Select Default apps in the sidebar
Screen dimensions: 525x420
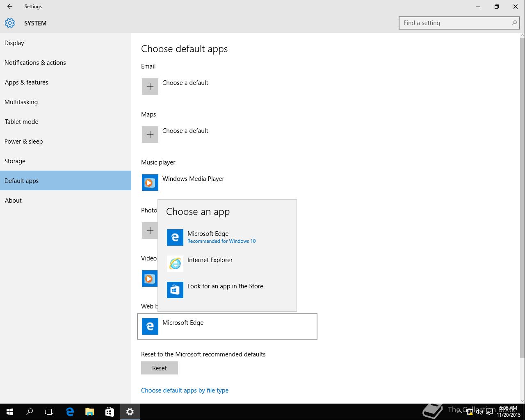click(66, 180)
